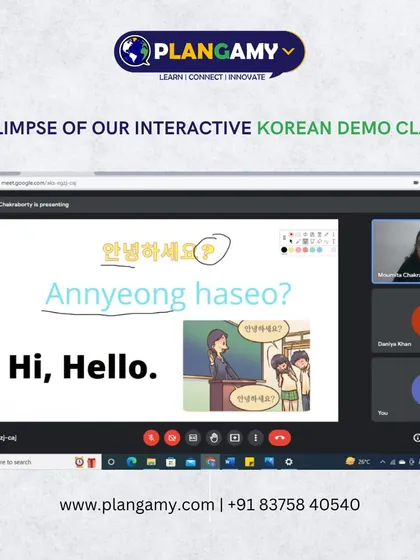Select the black color swatch in annotation toolbar

284,250
